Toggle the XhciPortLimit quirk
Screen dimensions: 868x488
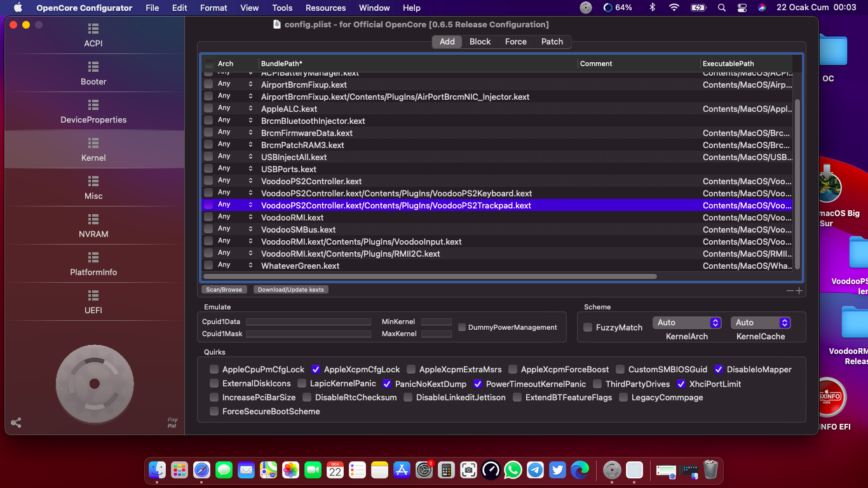pos(681,384)
